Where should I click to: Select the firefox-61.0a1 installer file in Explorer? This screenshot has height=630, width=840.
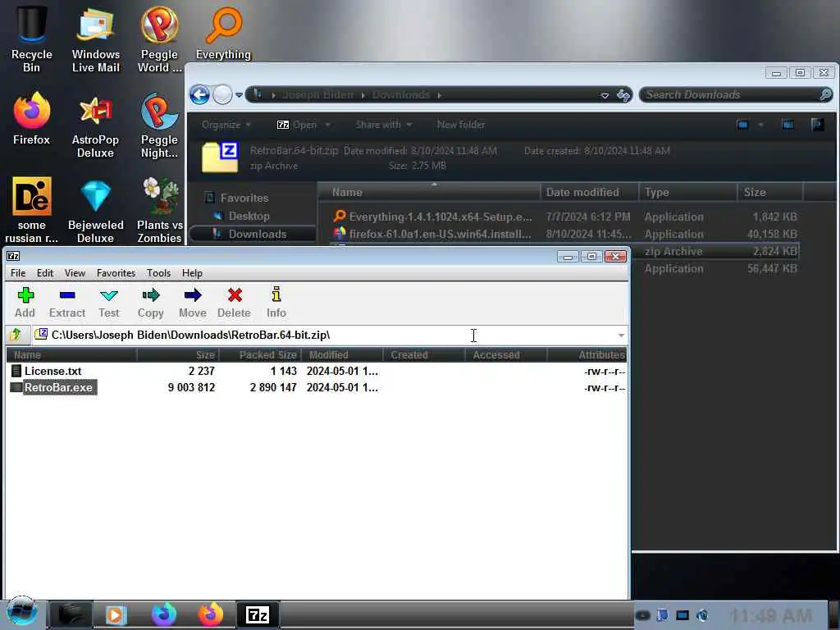tap(432, 234)
